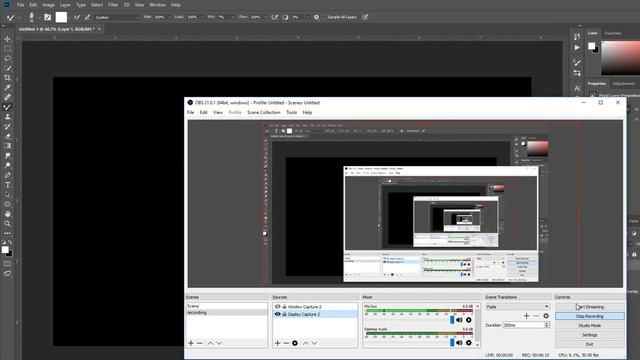This screenshot has height=360, width=640.
Task: Switch to the Swatches tab
Action: pos(613,33)
